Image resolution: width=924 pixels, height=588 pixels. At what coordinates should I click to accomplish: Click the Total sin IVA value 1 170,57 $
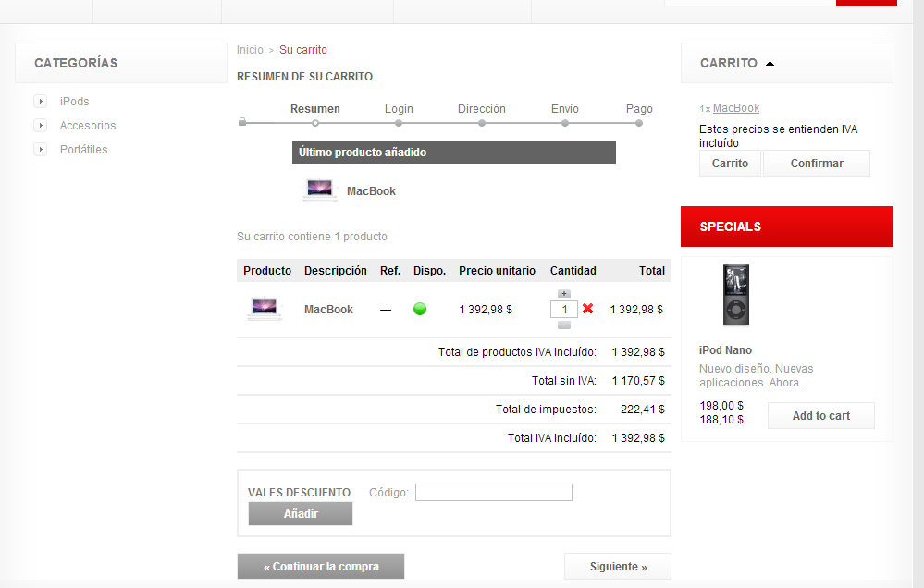pos(638,381)
